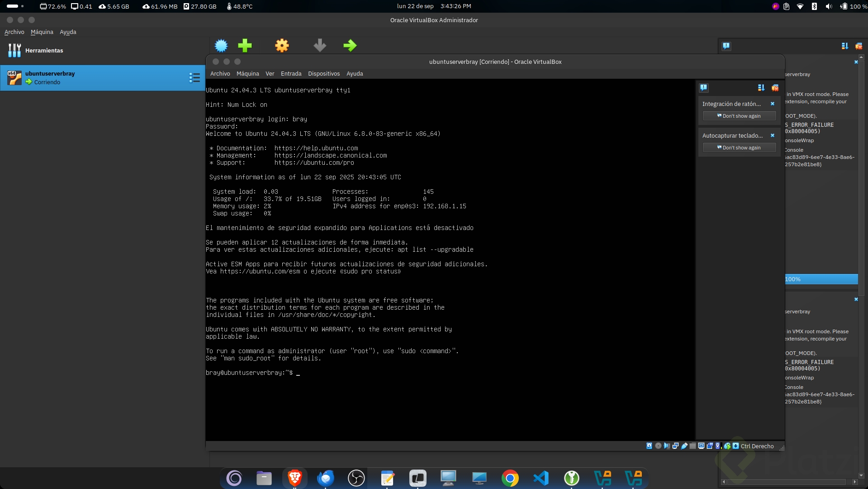Click Don't show again under Autocapturar teclado
The width and height of the screenshot is (868, 489).
pos(739,148)
